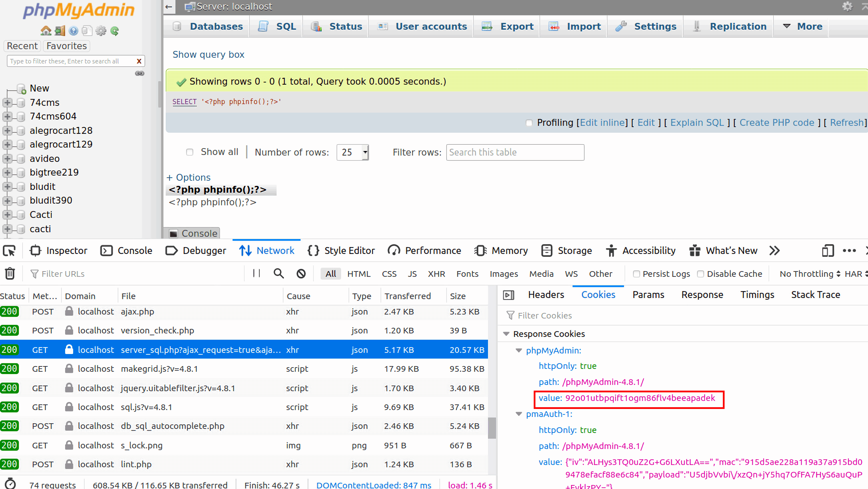The image size is (868, 489).
Task: Filter requests by Images type
Action: (504, 274)
